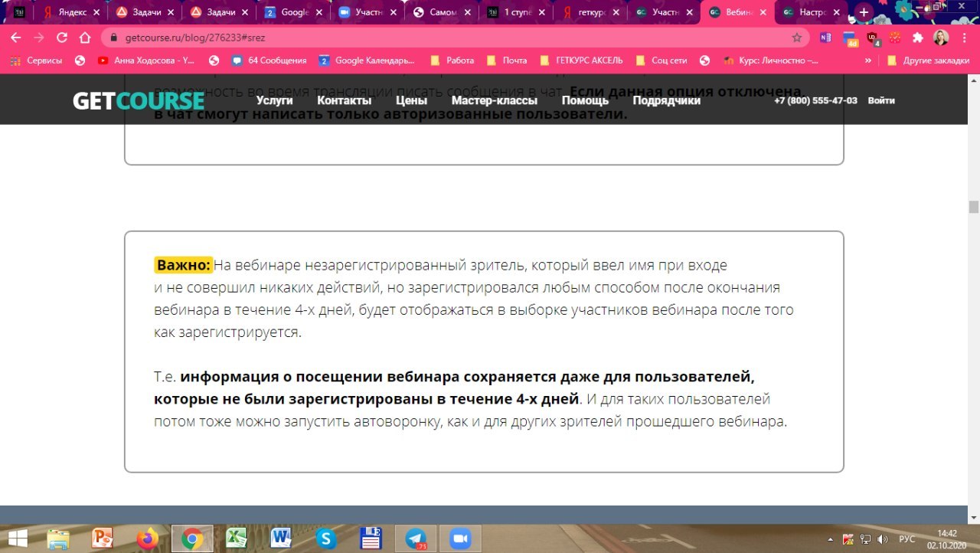Open the extension with the 4d badge

850,38
